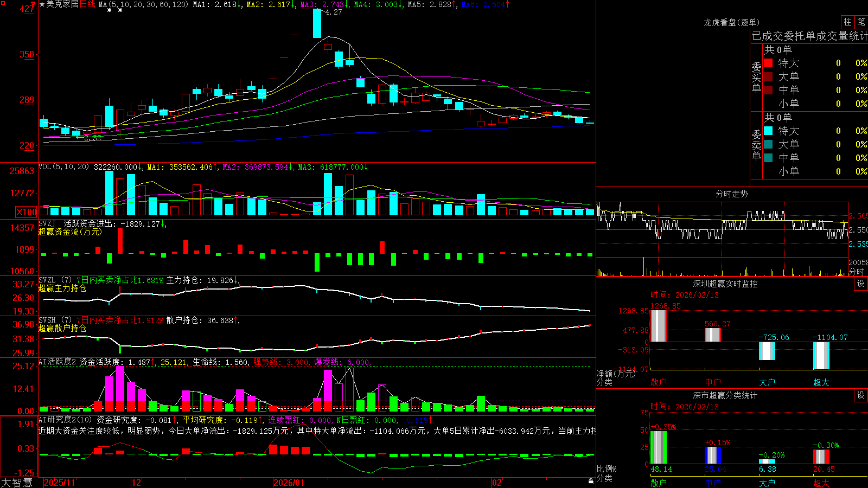
Task: Switch to 柱 bar display mode
Action: 847,22
